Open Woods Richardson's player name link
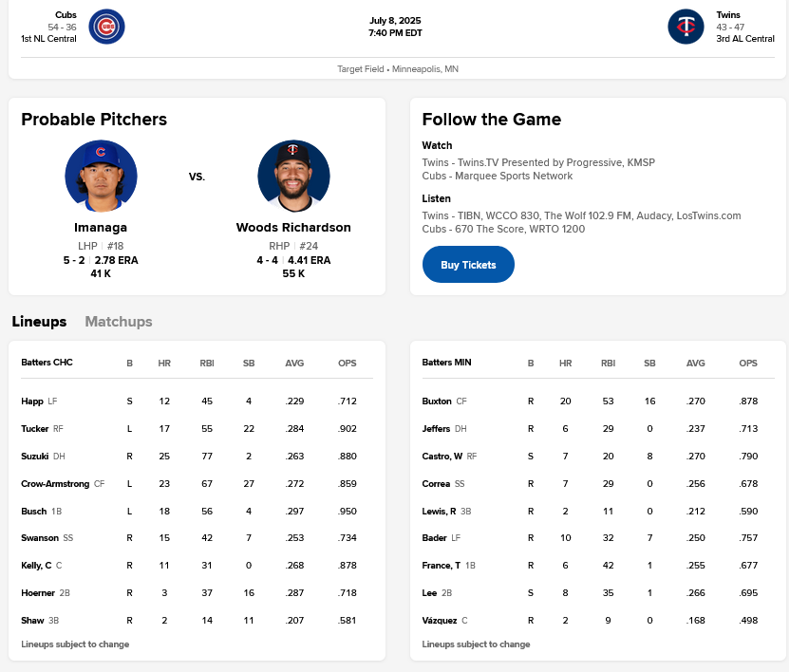The image size is (790, 672). pos(293,228)
